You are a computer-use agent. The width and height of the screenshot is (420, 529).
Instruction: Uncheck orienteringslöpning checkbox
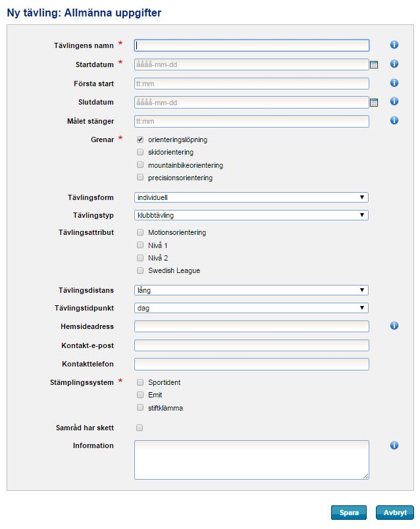140,139
